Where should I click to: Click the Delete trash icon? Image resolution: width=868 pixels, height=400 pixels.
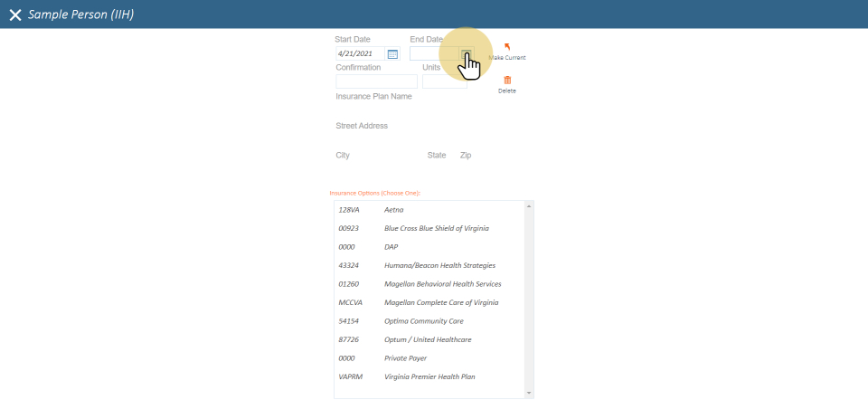506,81
